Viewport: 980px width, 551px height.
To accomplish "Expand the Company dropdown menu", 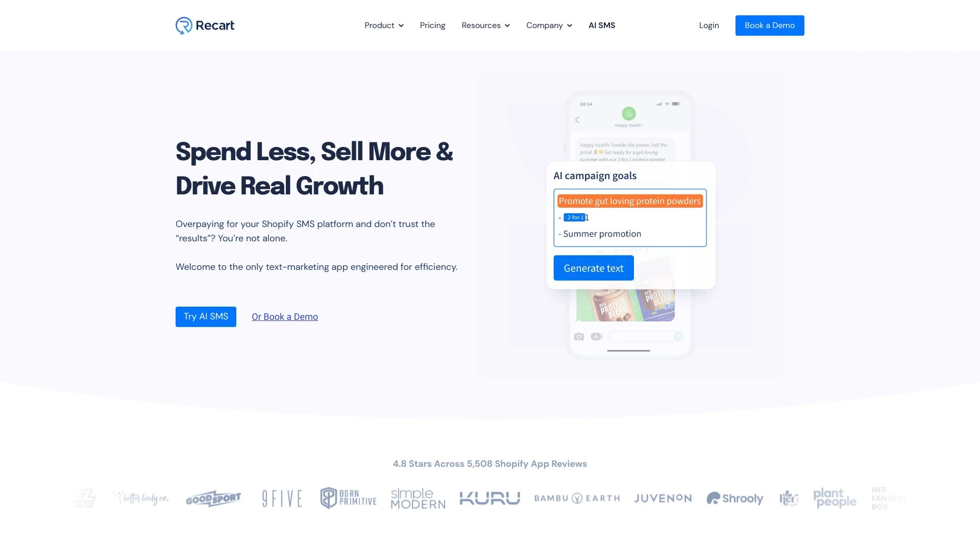I will 549,25.
